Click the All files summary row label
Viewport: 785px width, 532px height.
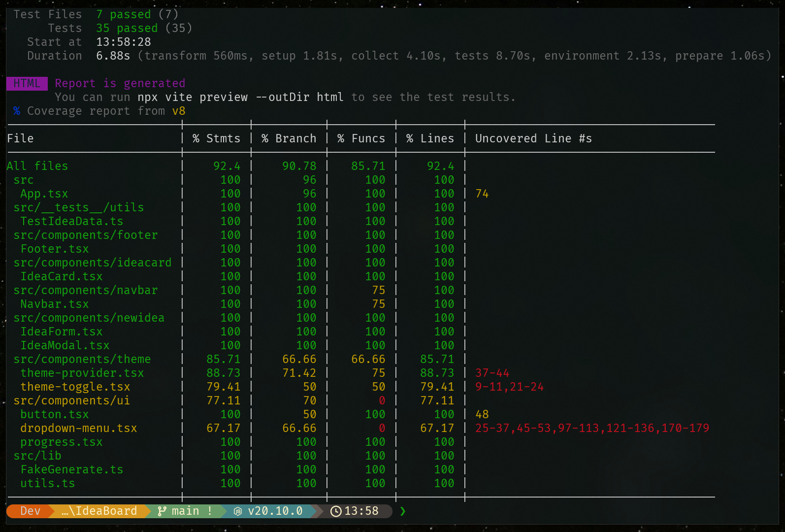(x=37, y=166)
